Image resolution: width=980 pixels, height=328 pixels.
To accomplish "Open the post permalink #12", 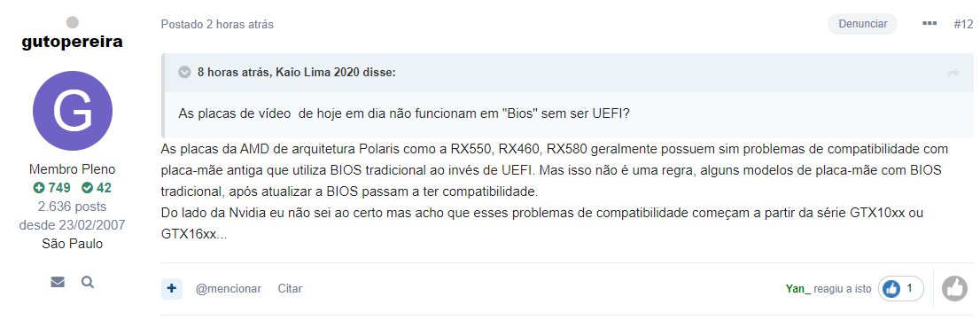I will pos(963,24).
